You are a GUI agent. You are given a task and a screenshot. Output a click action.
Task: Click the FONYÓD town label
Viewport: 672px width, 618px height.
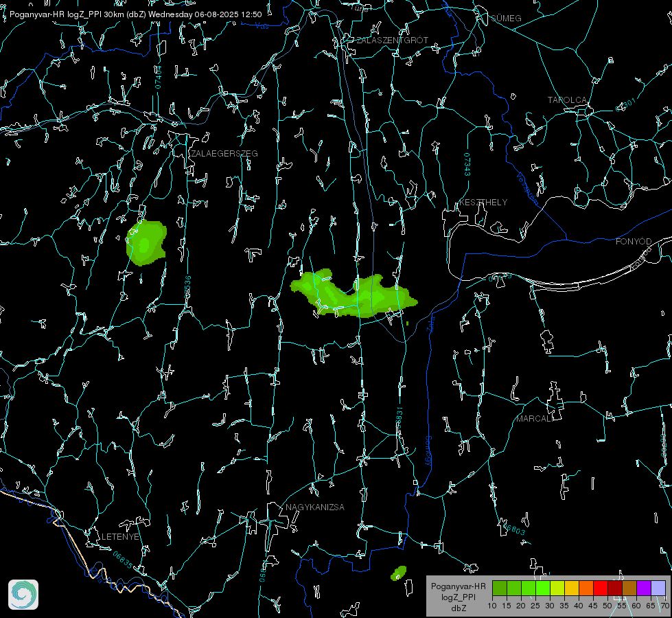[x=634, y=242]
